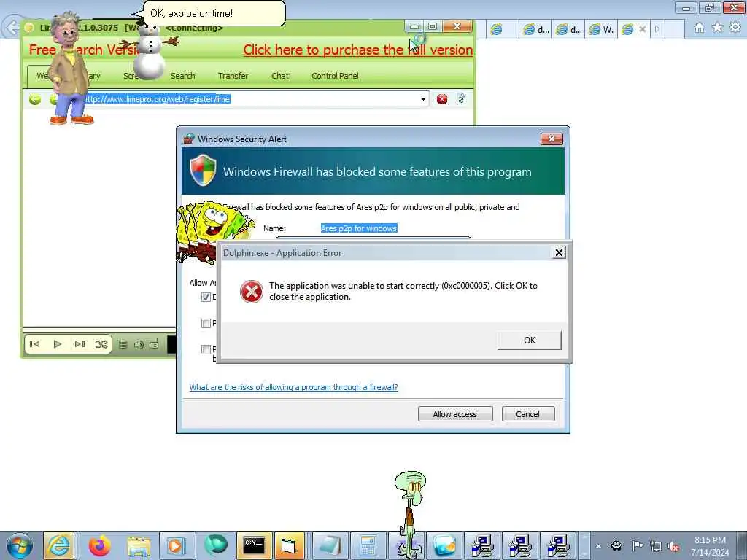Image resolution: width=747 pixels, height=560 pixels.
Task: Click the IE new tab button
Action: click(x=675, y=29)
